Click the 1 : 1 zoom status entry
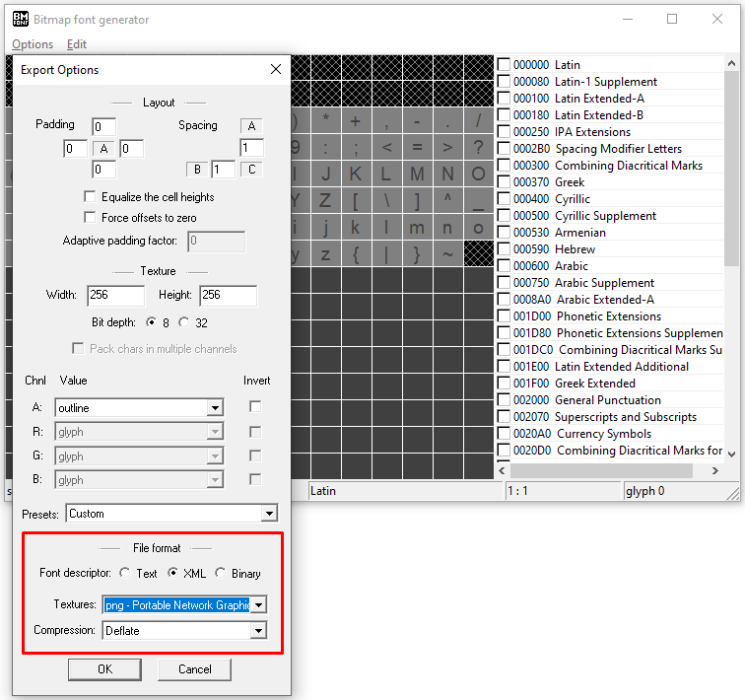This screenshot has height=700, width=745. [563, 490]
